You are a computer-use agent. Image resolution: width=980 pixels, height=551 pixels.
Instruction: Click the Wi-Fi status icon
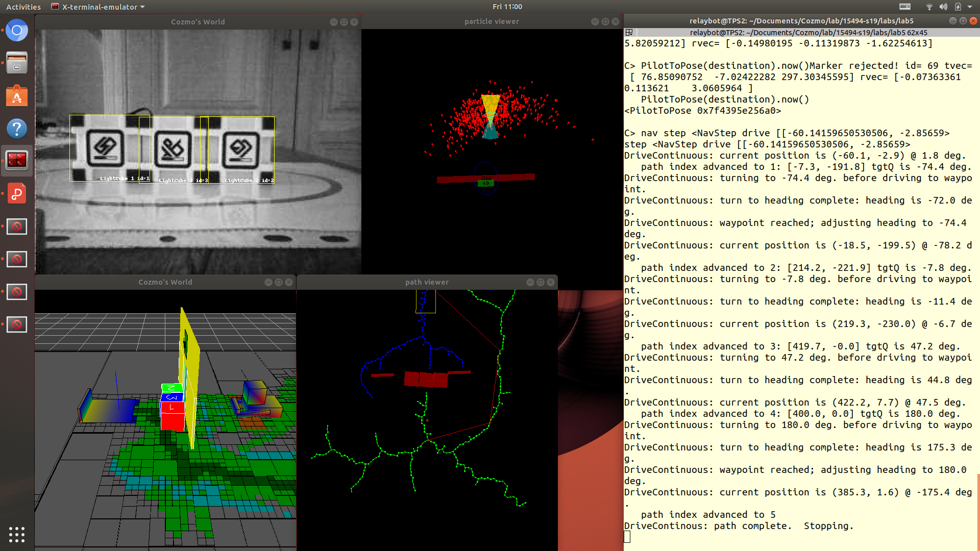(x=929, y=7)
